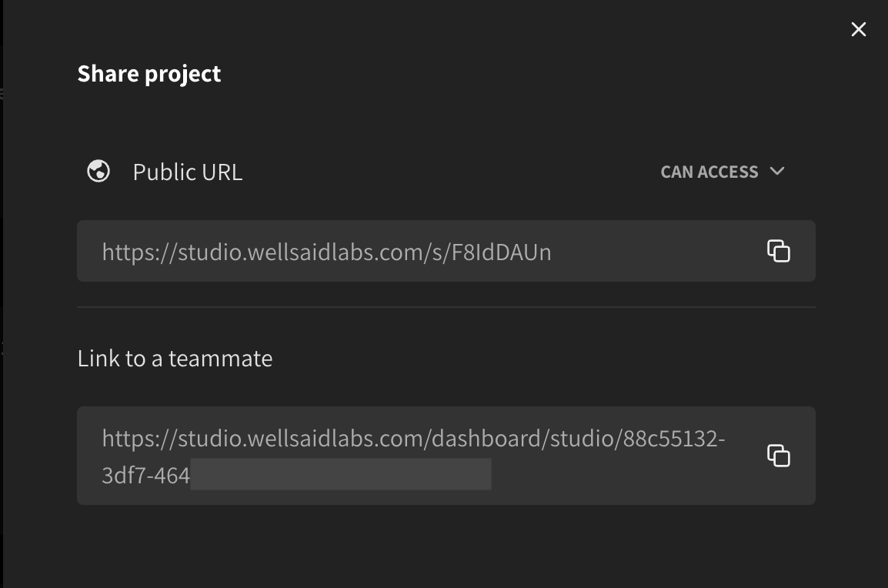Open the CAN ACCESS permissions dropdown
888x588 pixels.
coord(721,172)
